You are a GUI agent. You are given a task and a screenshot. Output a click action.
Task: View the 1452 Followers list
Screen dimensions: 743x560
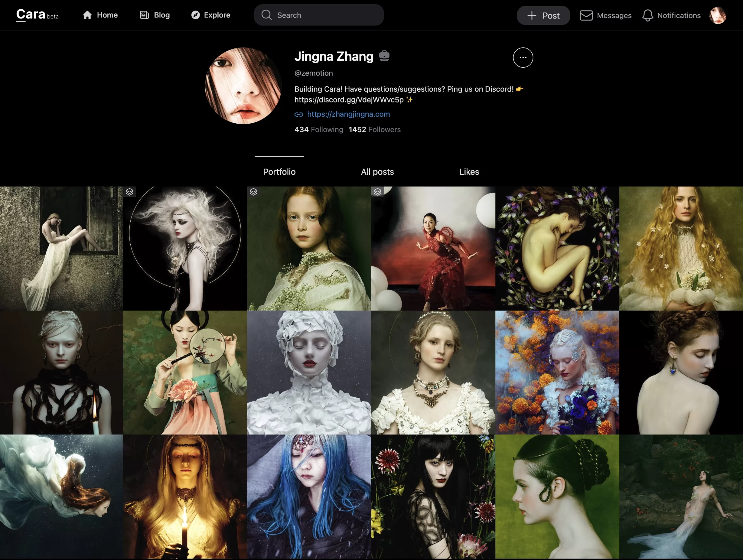coord(374,130)
